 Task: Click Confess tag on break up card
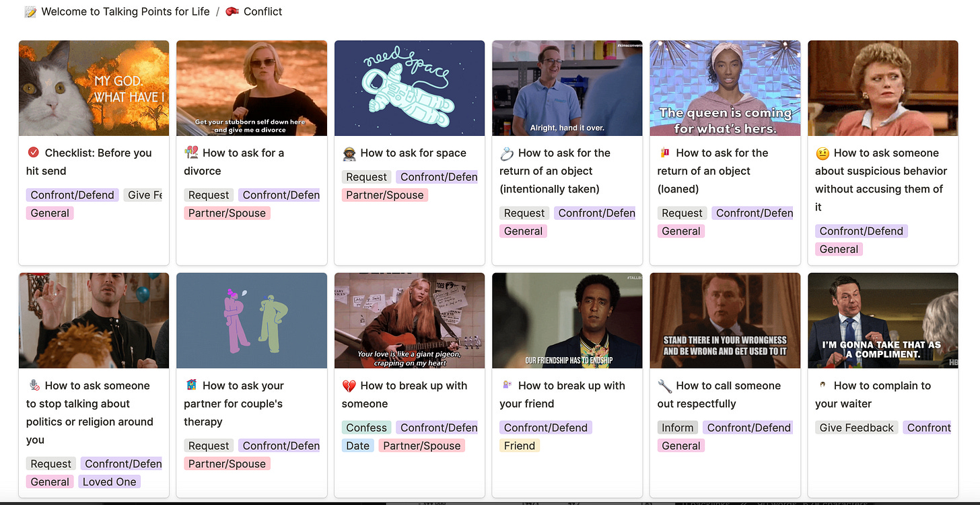click(367, 428)
